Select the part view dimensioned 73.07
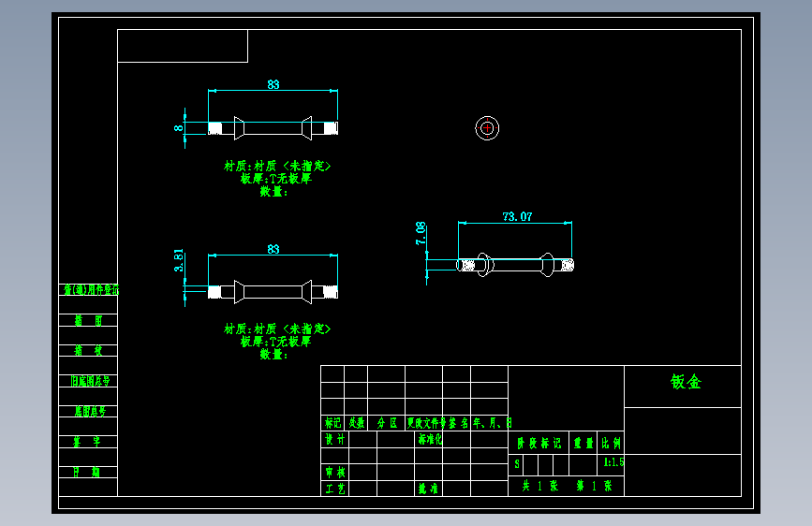The image size is (812, 526). click(x=515, y=265)
